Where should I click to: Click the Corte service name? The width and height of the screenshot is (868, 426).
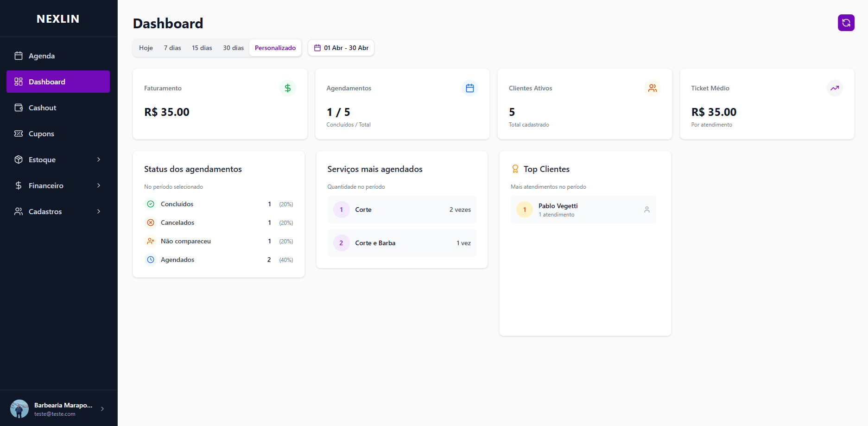click(363, 210)
